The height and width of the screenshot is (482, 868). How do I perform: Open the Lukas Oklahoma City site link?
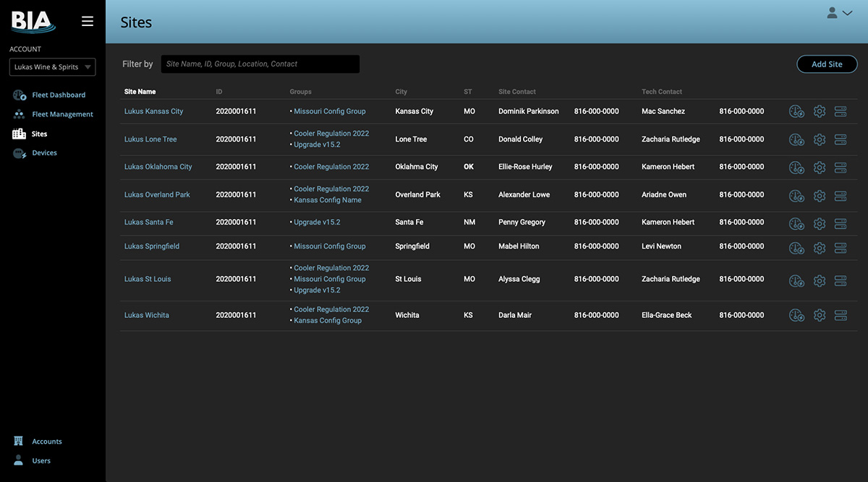158,167
